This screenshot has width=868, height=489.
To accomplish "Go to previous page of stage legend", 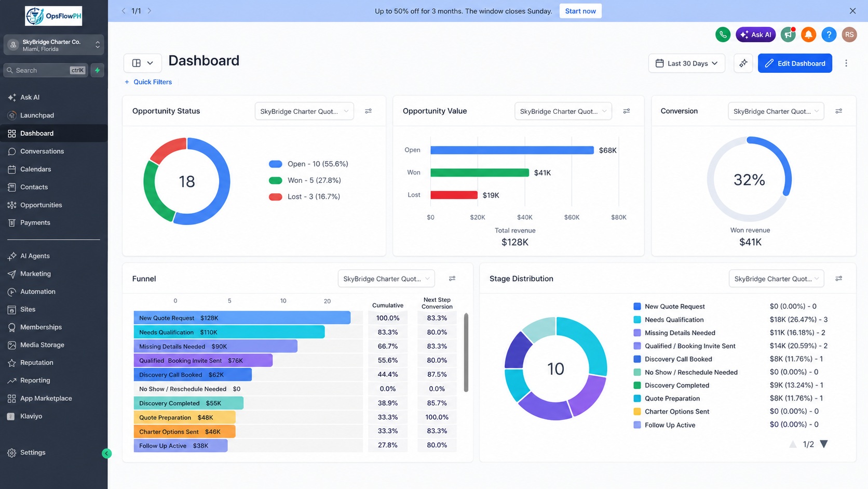I will (x=793, y=444).
